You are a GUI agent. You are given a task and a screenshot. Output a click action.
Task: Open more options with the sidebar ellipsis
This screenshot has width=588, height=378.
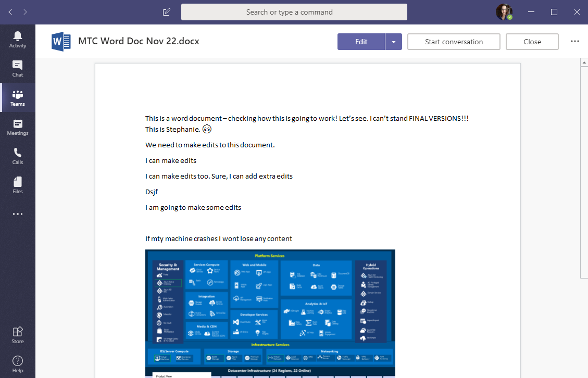tap(18, 214)
